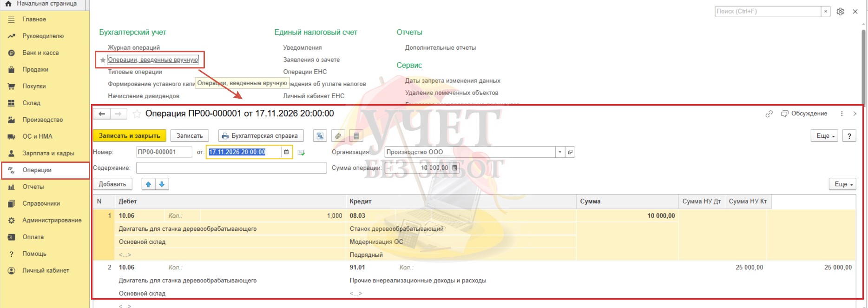Click Добавить to add a row
Screen dimensions: 868x308
tap(112, 184)
